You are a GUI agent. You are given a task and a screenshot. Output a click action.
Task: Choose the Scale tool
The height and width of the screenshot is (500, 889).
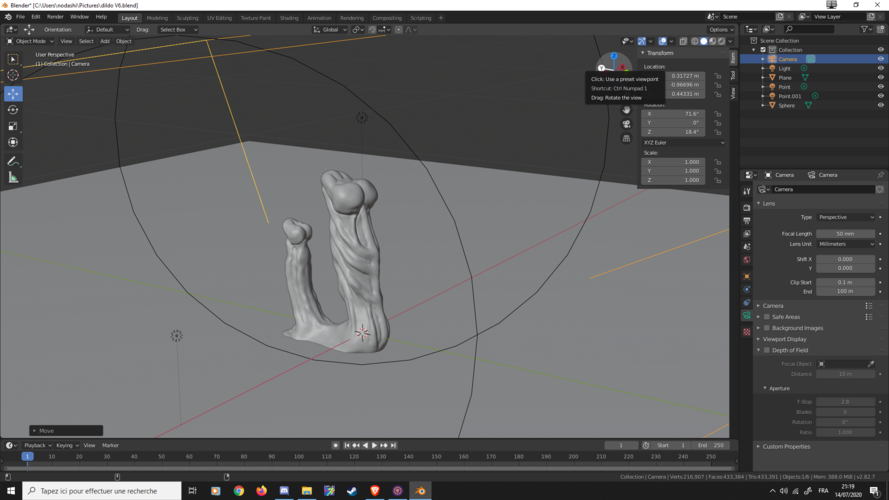(x=13, y=127)
